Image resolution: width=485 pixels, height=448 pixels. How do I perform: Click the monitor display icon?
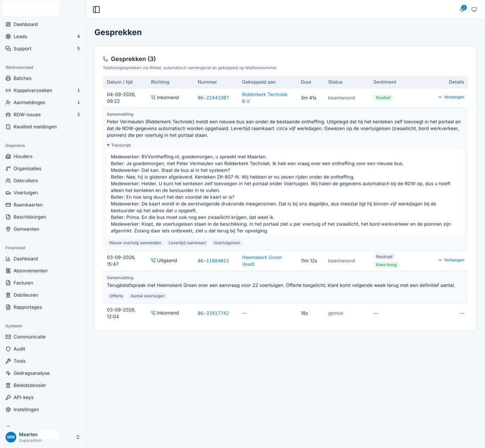[x=474, y=10]
